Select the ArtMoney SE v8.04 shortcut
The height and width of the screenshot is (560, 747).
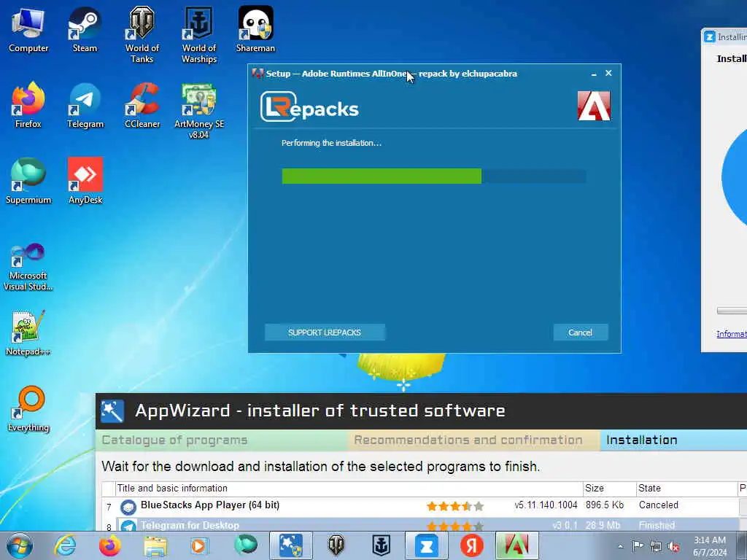[199, 111]
